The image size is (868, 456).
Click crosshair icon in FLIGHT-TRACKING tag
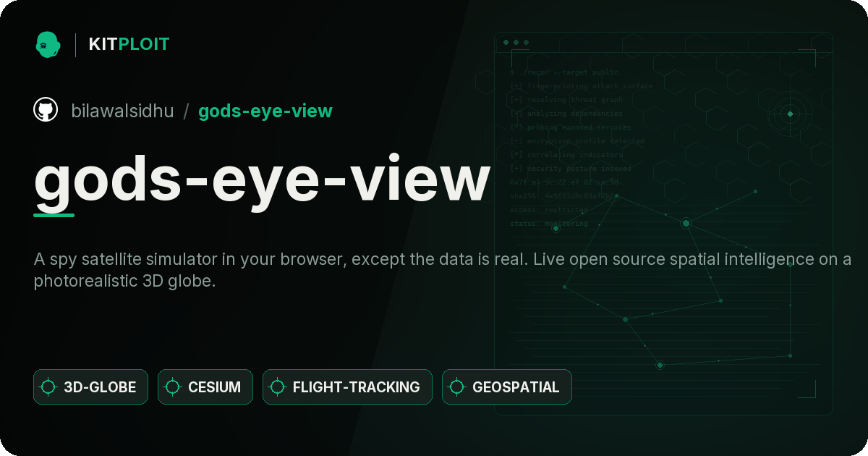(277, 387)
